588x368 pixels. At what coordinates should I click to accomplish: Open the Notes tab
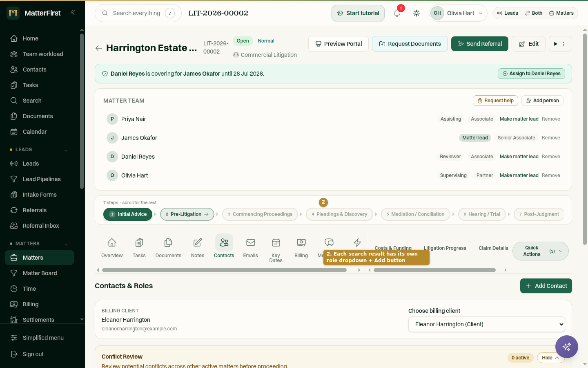pyautogui.click(x=198, y=248)
